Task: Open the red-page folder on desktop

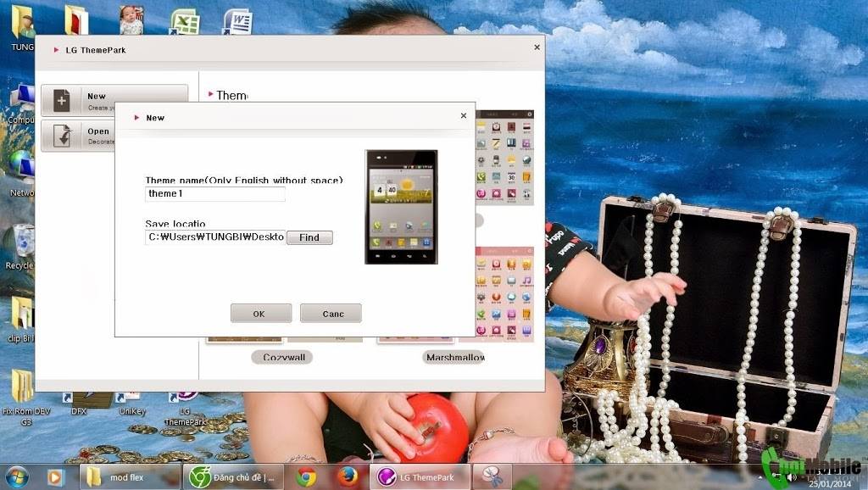Action: click(75, 20)
